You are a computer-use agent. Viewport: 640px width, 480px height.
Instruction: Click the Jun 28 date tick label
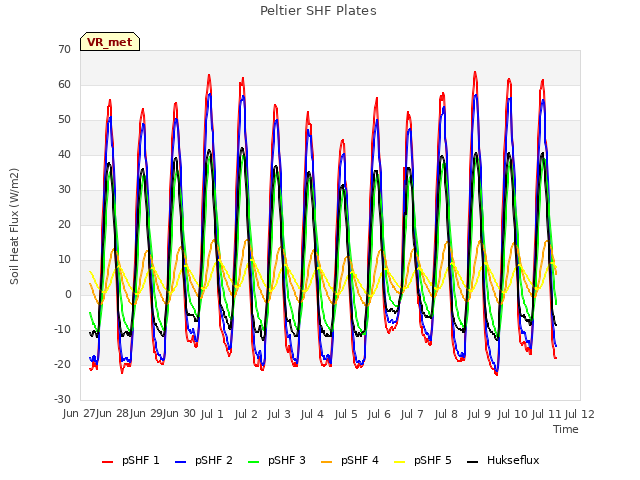[113, 414]
